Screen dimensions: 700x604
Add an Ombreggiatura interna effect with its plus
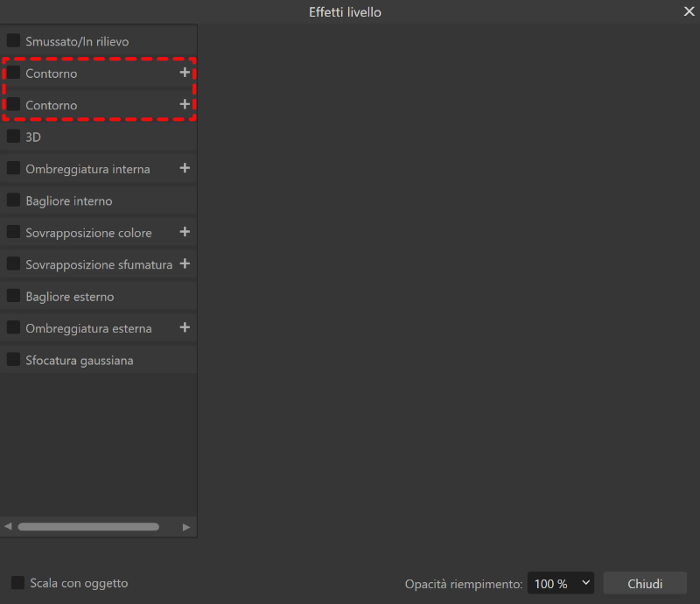pos(185,168)
